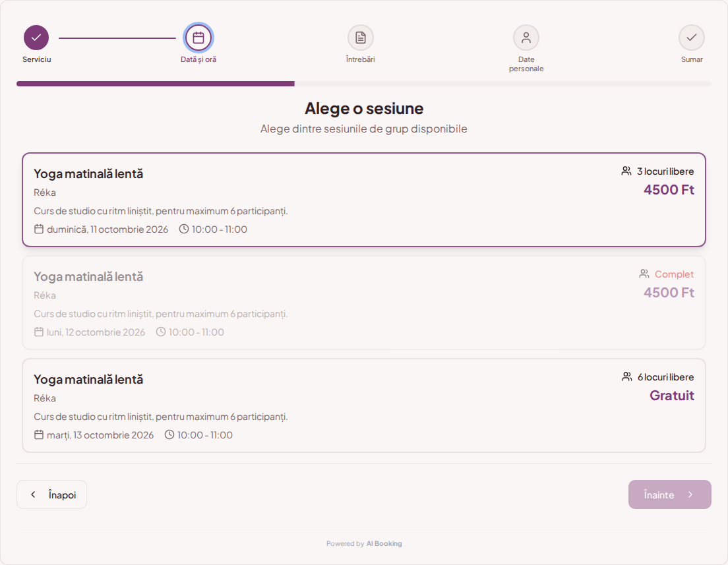Select the duminică, 11 octombrie 2026 yoga session
This screenshot has height=565, width=728.
[x=364, y=200]
